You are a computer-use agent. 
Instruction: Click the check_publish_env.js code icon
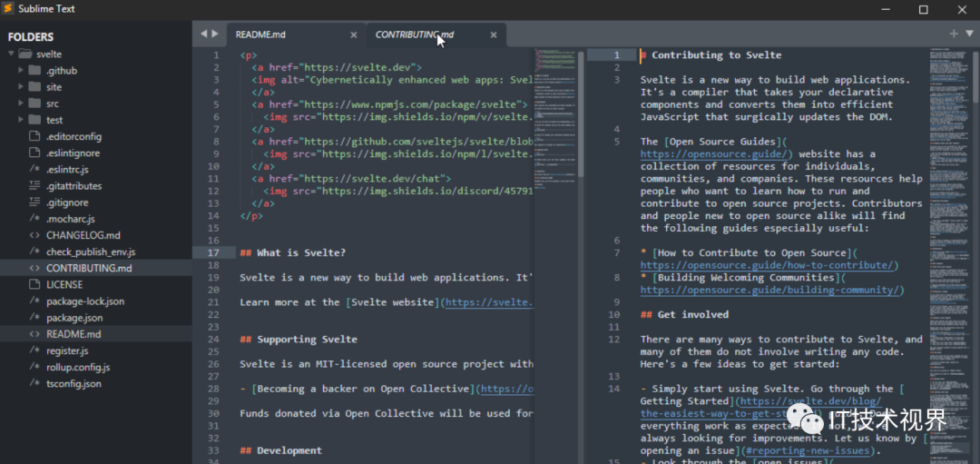pos(34,252)
